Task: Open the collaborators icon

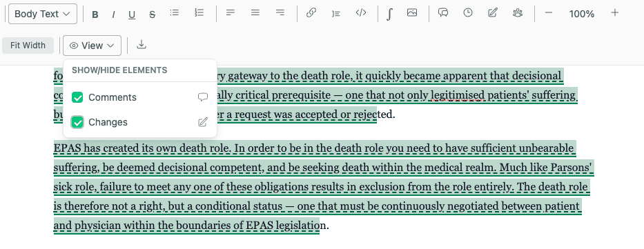Action: (x=518, y=12)
